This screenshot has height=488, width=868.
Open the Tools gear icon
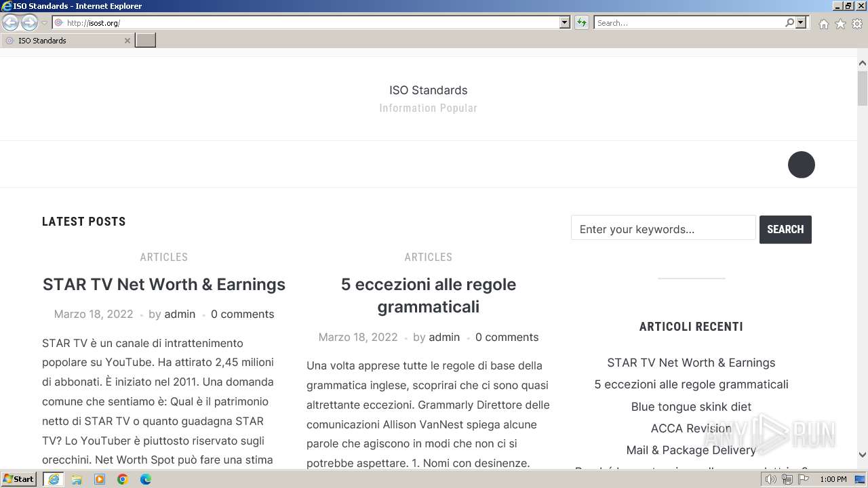pos(857,24)
